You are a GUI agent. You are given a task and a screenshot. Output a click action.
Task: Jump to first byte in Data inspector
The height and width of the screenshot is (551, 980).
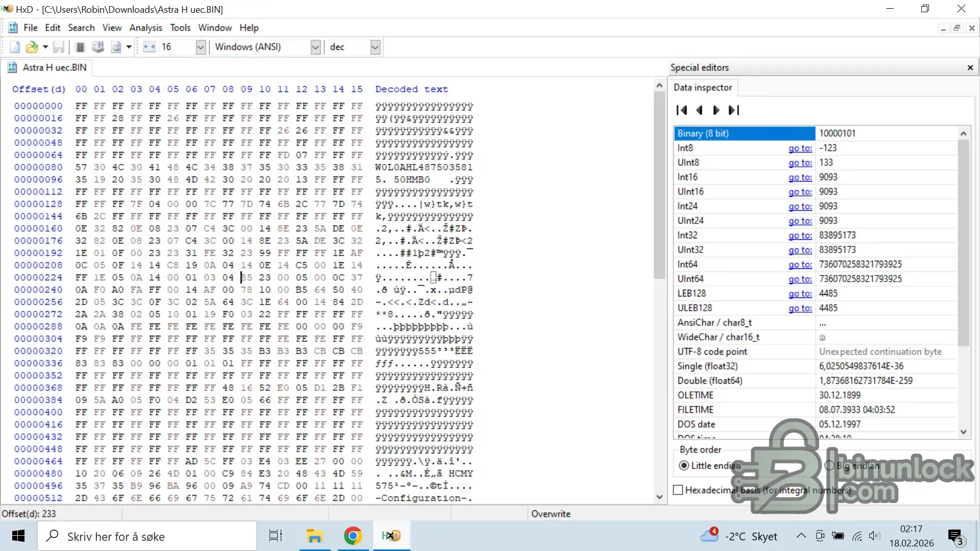(681, 110)
